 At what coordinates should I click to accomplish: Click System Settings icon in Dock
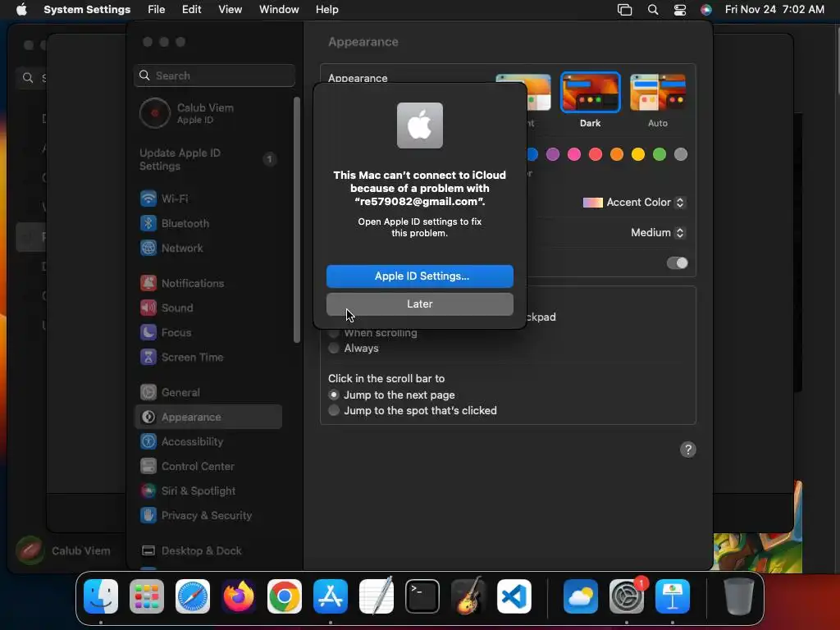626,596
